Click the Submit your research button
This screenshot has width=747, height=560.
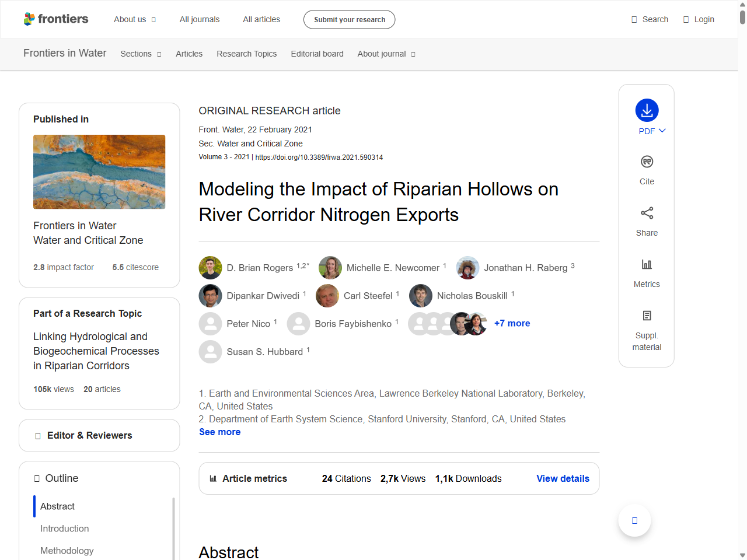(x=349, y=19)
